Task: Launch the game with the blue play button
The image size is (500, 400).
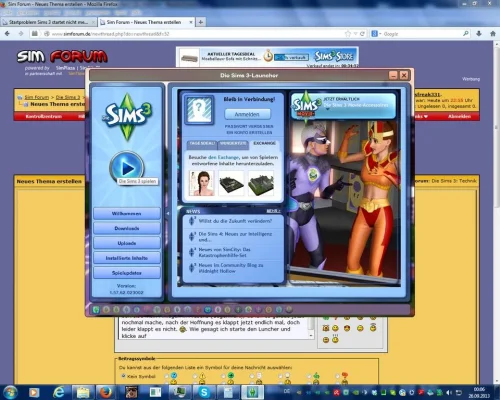Action: click(127, 168)
